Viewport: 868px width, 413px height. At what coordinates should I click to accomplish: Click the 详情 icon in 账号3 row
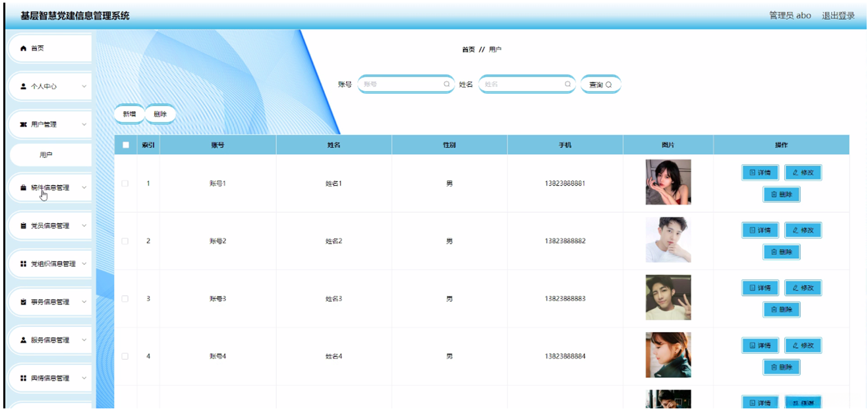(x=752, y=288)
